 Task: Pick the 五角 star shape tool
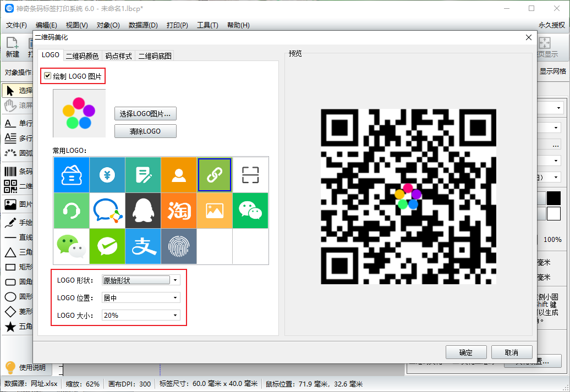click(x=18, y=326)
